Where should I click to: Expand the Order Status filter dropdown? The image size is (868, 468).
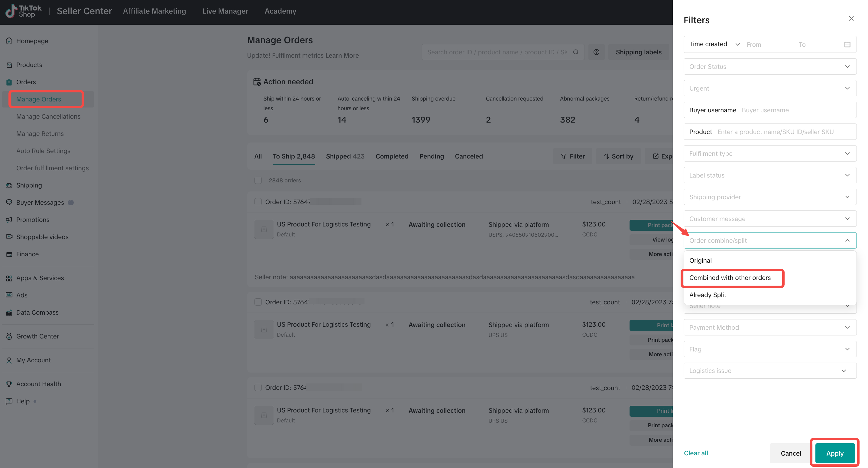(769, 67)
